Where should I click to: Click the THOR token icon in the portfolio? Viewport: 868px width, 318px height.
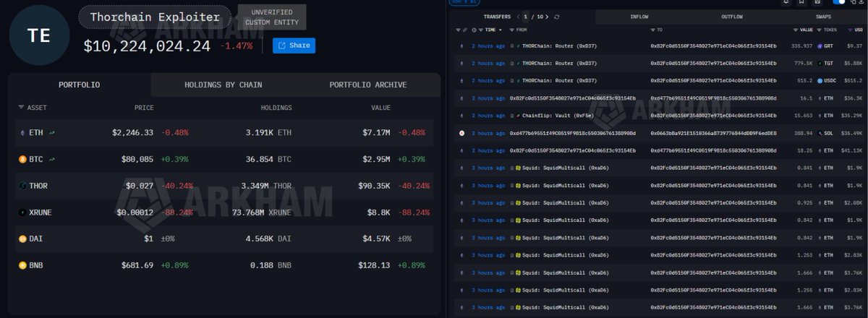click(22, 186)
